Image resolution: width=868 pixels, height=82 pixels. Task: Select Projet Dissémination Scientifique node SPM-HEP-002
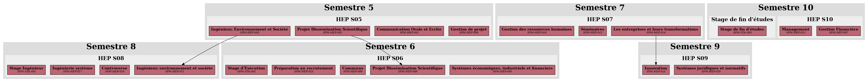[x=332, y=31]
